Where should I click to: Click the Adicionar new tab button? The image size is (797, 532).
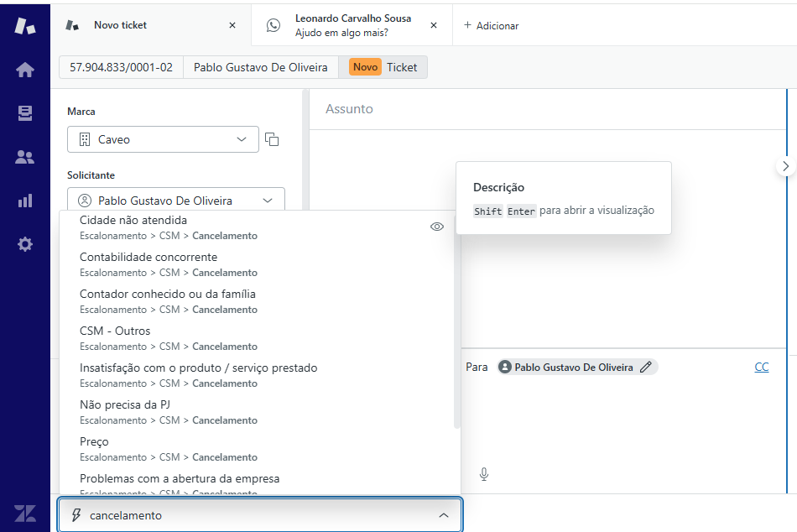(492, 26)
